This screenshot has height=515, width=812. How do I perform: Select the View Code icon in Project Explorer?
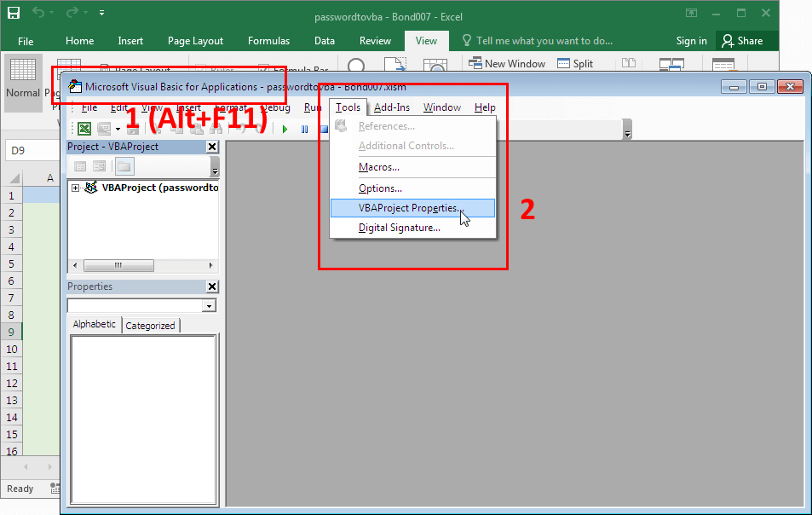pos(80,165)
